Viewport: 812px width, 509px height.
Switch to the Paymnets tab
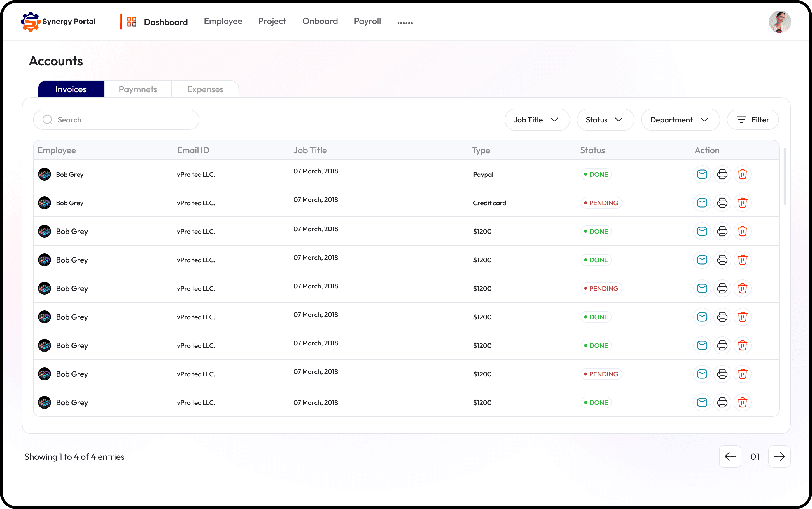pyautogui.click(x=138, y=89)
